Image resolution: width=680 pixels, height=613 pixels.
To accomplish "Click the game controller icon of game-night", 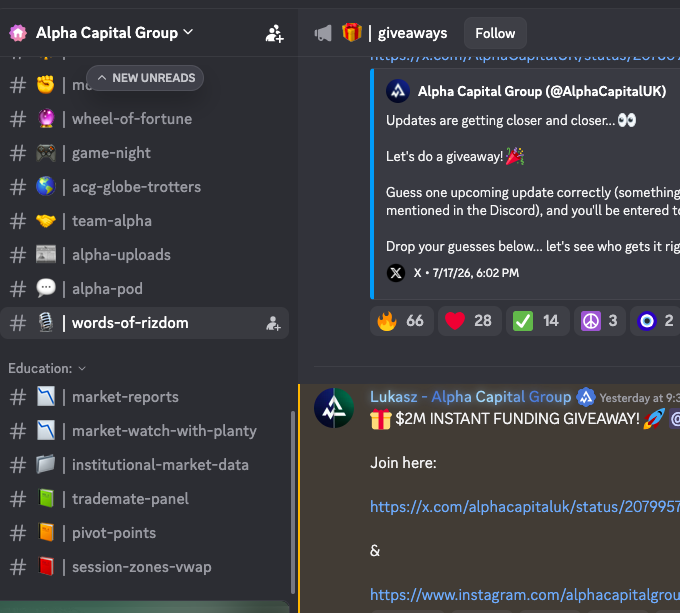I will (46, 153).
